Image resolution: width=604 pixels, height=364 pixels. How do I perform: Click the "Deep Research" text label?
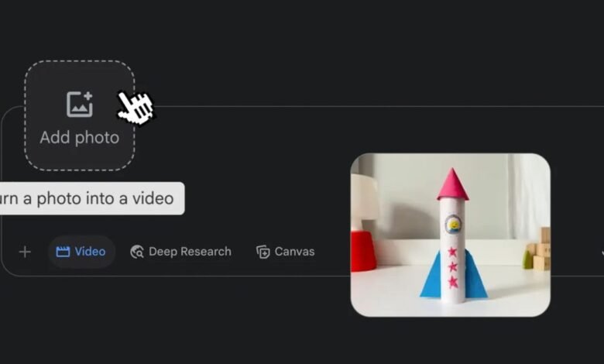[190, 252]
